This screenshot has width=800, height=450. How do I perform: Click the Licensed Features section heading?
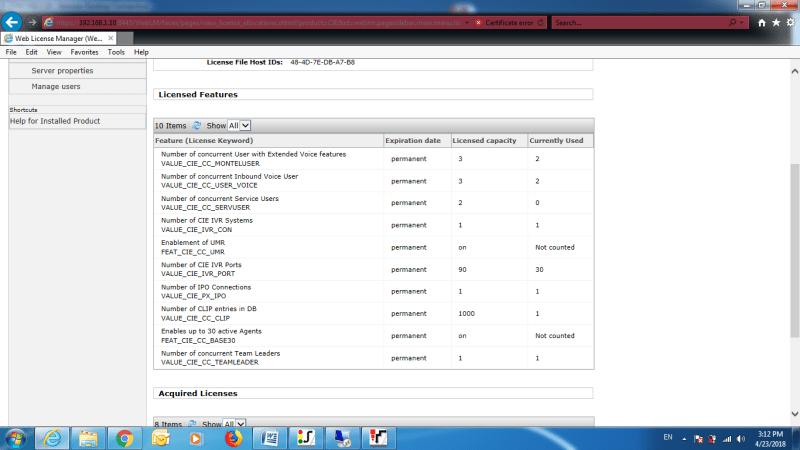pos(198,94)
